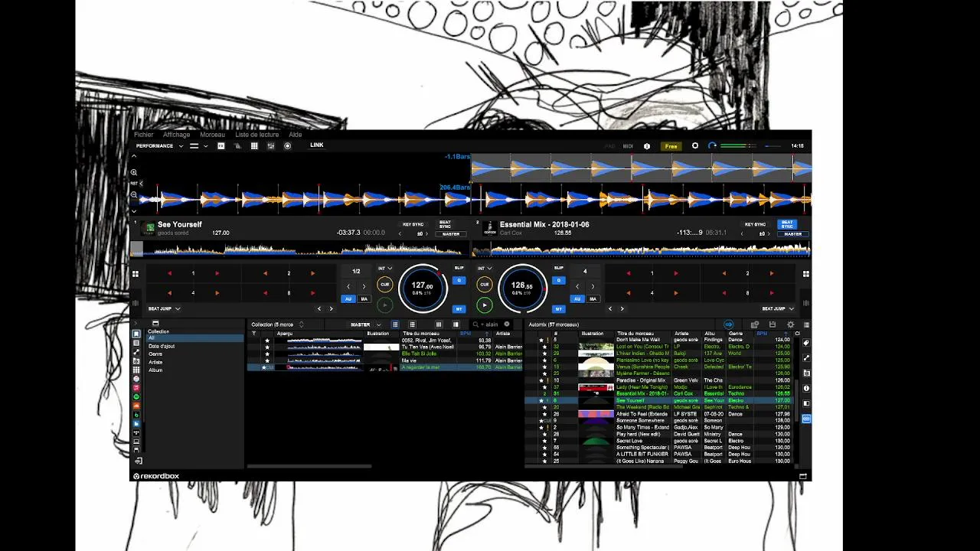Open the Affichage menu
This screenshot has height=551, width=980.
pos(176,135)
